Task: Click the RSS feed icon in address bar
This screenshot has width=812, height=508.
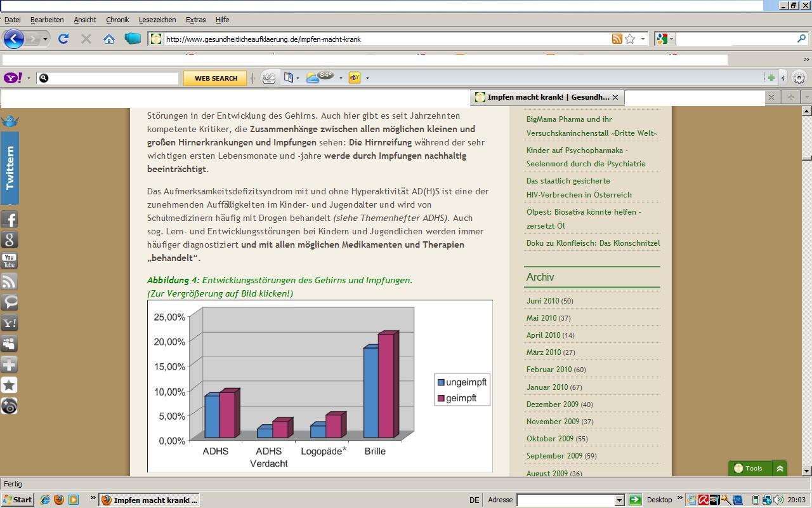Action: tap(617, 39)
